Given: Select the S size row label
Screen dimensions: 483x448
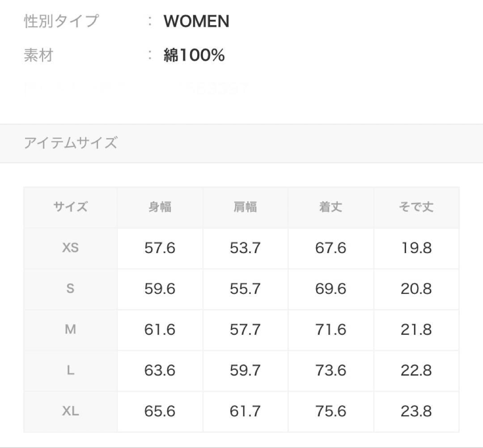Looking at the screenshot, I should 71,289.
